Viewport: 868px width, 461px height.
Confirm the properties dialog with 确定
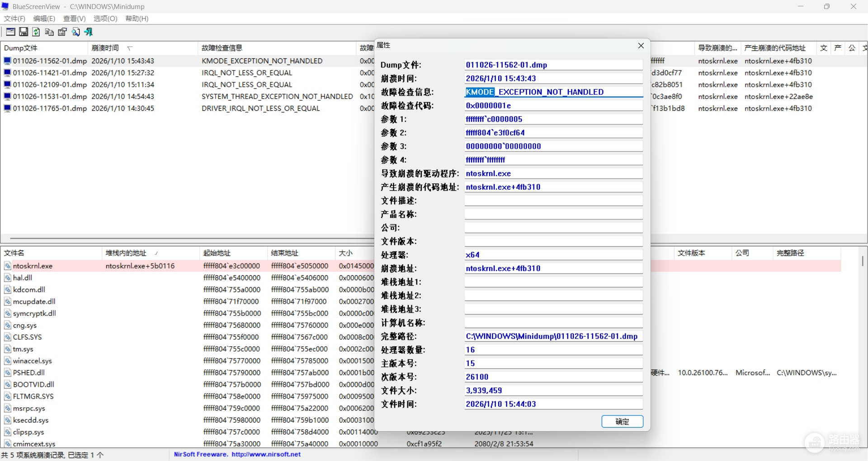[622, 422]
